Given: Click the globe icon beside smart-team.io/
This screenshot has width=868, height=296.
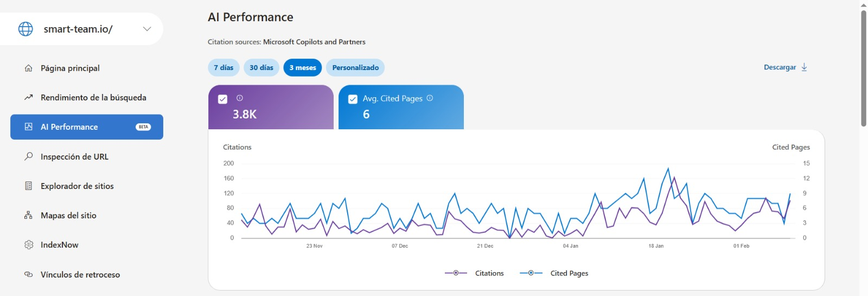Looking at the screenshot, I should click(x=25, y=29).
